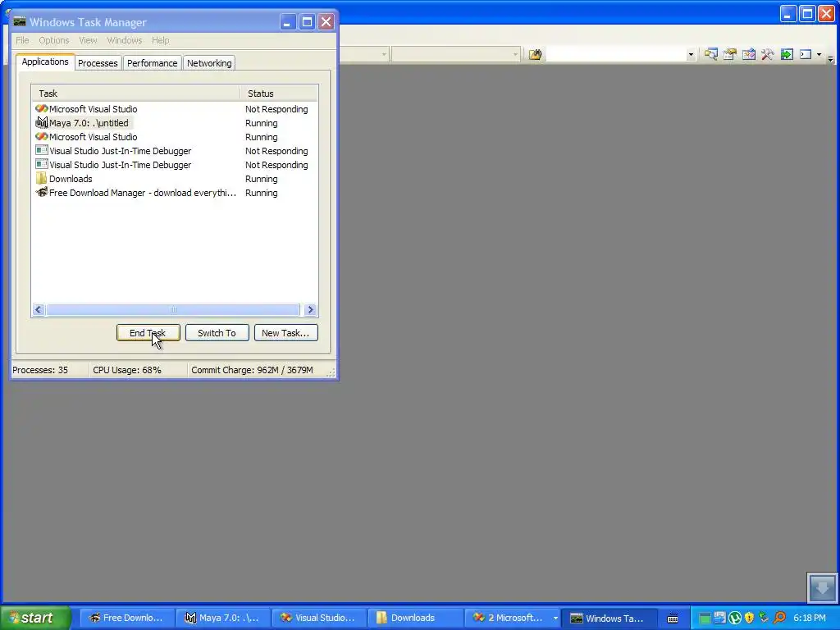
Task: Open the Options menu in Task Manager
Action: pyautogui.click(x=53, y=40)
